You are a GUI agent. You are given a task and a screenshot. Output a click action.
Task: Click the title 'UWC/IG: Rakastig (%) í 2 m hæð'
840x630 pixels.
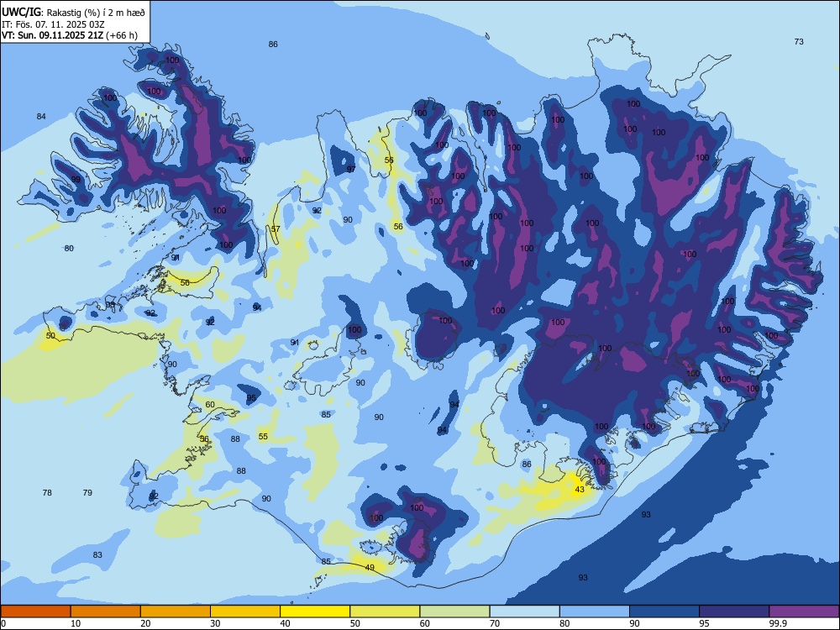(73, 13)
